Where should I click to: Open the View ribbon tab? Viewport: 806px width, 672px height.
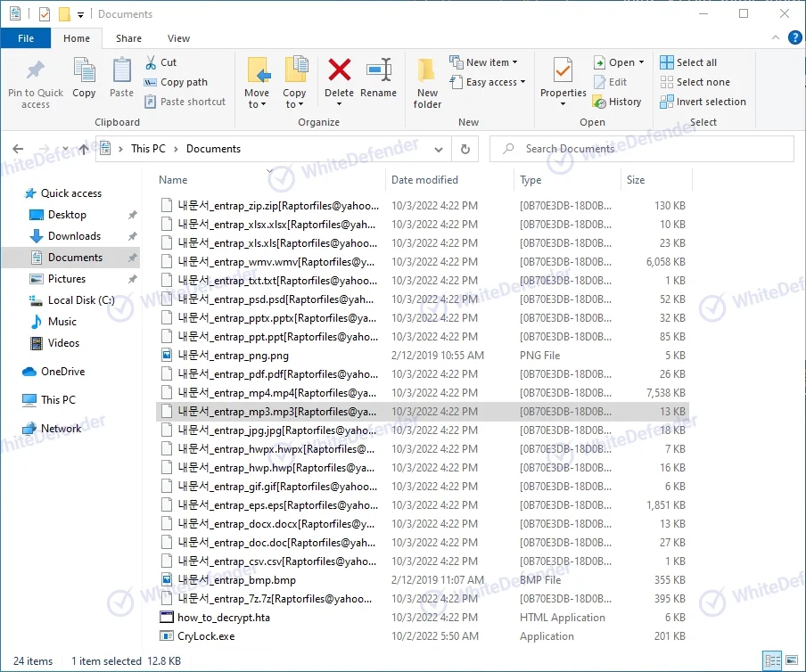click(178, 38)
